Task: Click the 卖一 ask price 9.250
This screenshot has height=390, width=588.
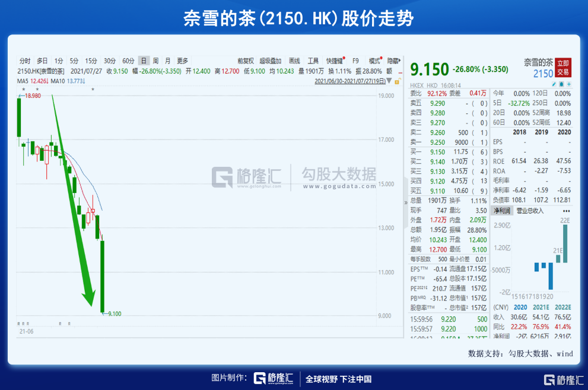Action: coord(437,142)
